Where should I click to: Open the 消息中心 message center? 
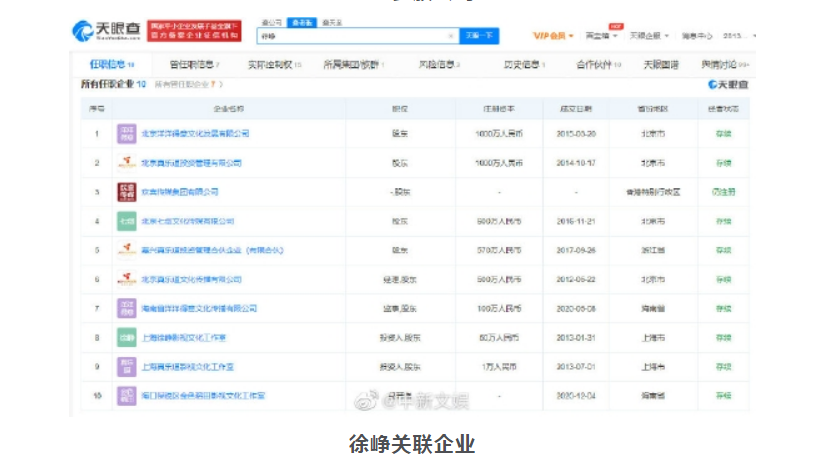point(697,36)
